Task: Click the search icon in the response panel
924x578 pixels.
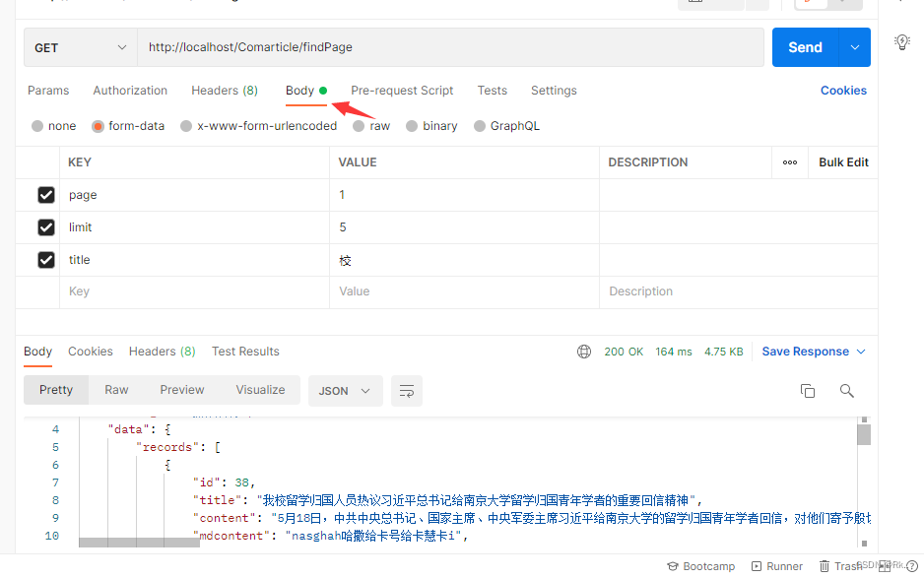Action: coord(846,390)
